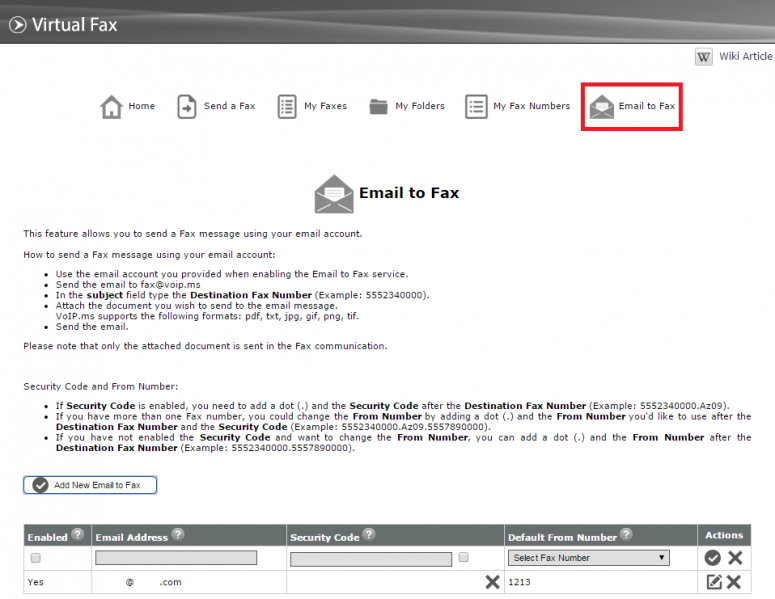The height and width of the screenshot is (599, 775).
Task: Click the Email to Fax envelope icon in navigation
Action: point(602,107)
